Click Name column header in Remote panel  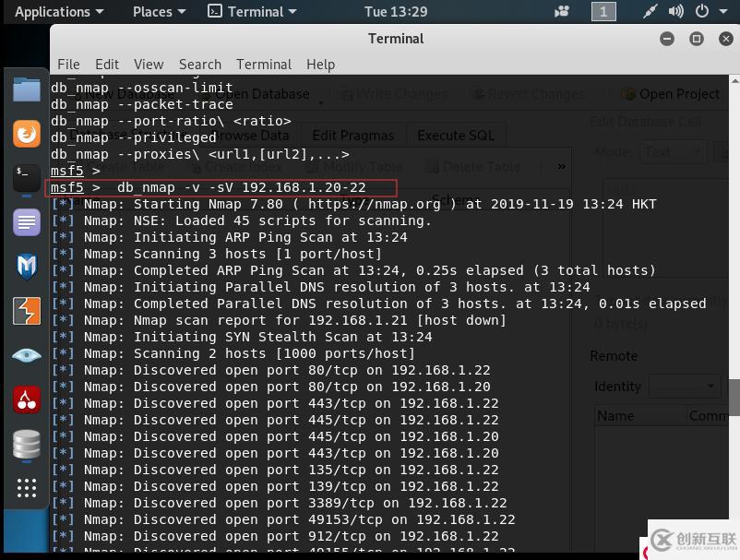[x=639, y=416]
